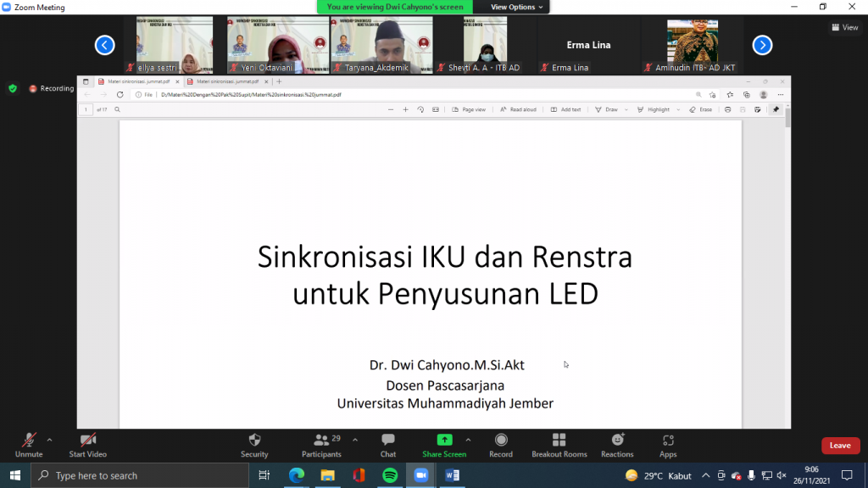Show next participant thumbnails
This screenshot has width=868, height=488.
(x=762, y=45)
